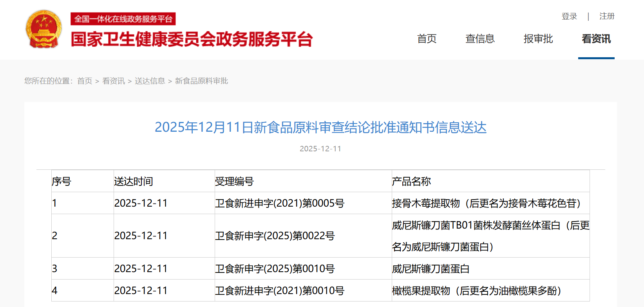Click 首页 in the breadcrumb trail
644x307 pixels.
tap(85, 81)
